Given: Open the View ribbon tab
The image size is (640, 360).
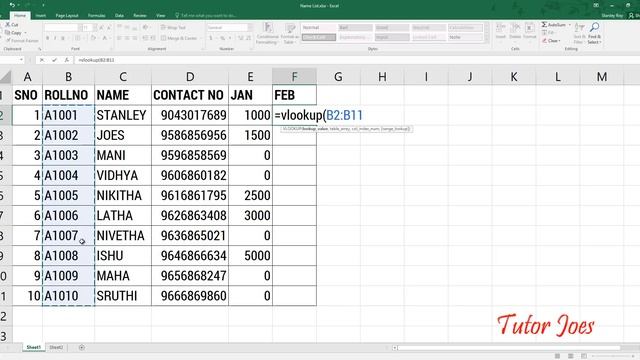Looking at the screenshot, I should 161,16.
